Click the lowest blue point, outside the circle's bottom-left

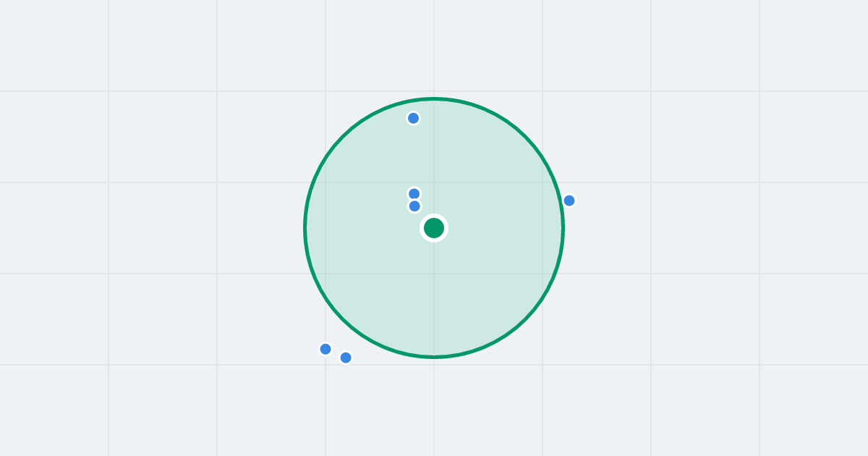coord(346,358)
